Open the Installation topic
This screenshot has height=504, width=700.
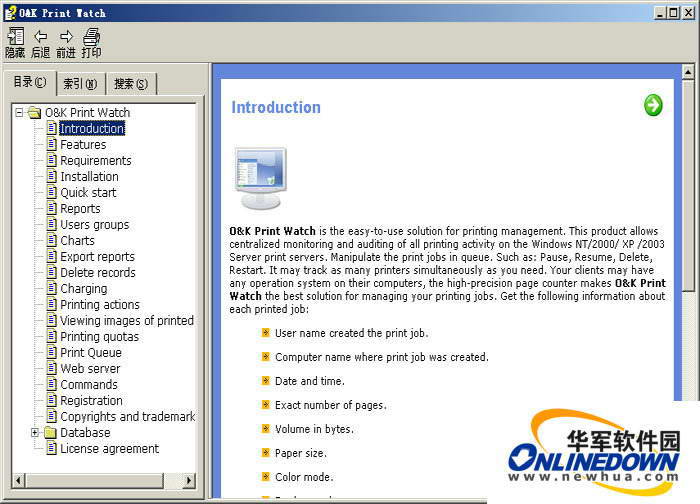pos(89,176)
